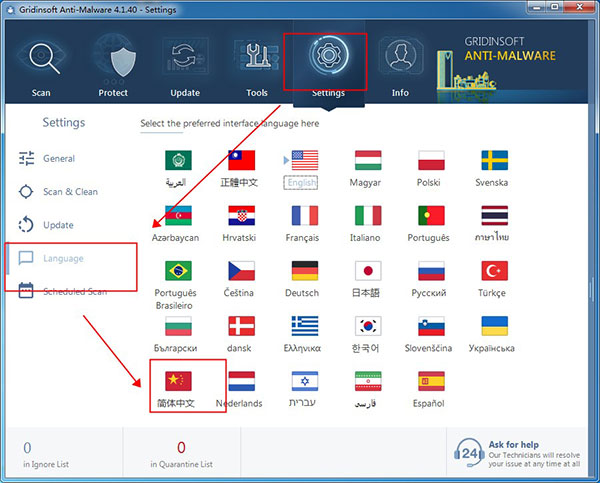
Task: Choose the Korean language flag
Action: 368,326
